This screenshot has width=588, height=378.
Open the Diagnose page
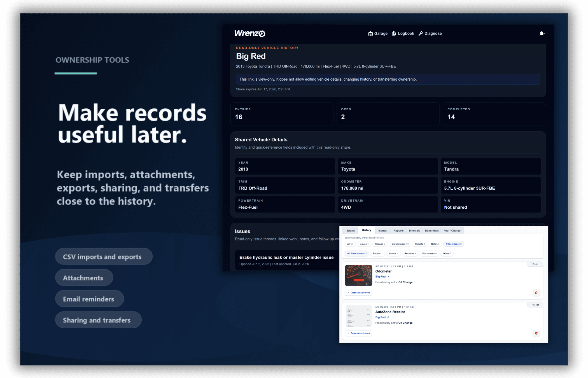[430, 33]
